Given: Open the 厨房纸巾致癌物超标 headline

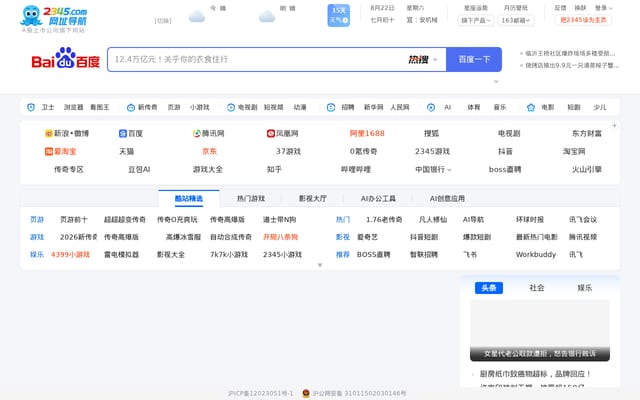Looking at the screenshot, I should (535, 374).
